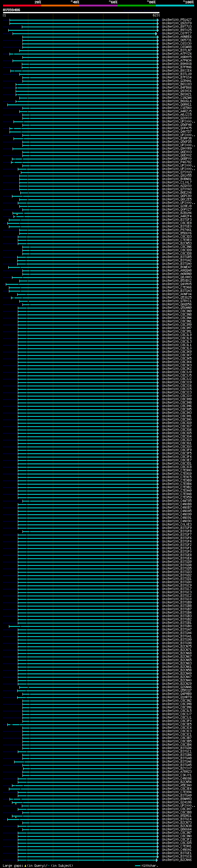
Task: Click the Large gaps legend text
Action: pos(13,866)
